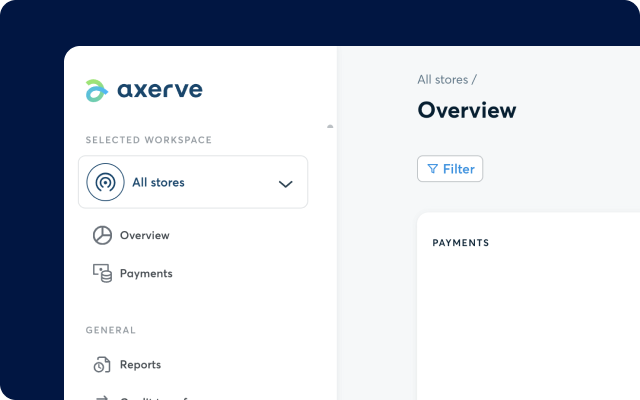Expand the All stores workspace chevron
640x400 pixels.
[x=285, y=184]
